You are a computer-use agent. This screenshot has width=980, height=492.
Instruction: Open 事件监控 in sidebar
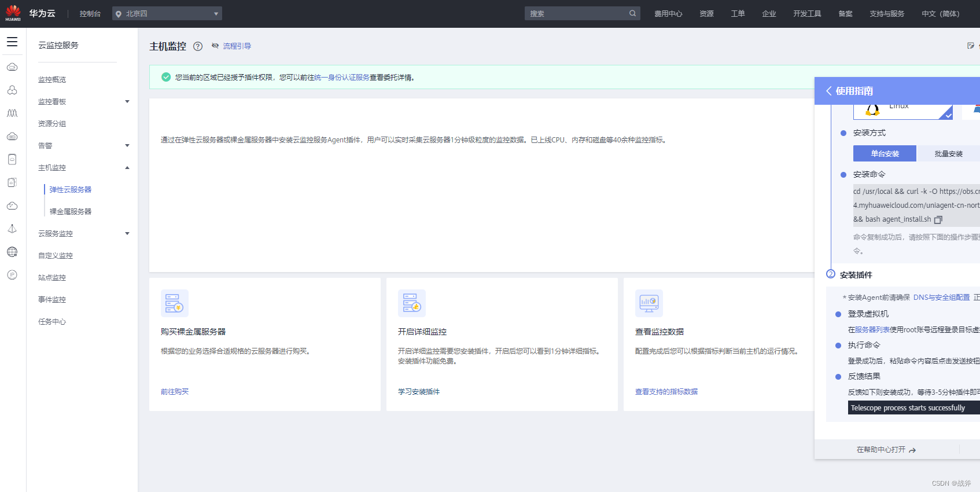pyautogui.click(x=52, y=300)
